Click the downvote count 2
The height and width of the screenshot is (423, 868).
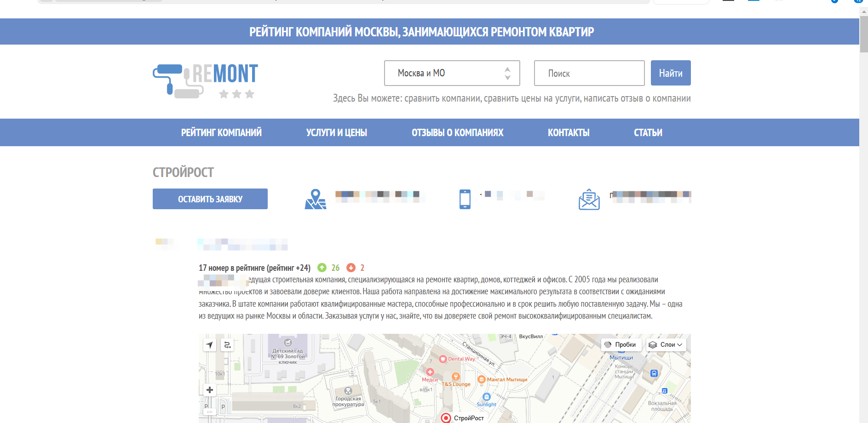362,268
